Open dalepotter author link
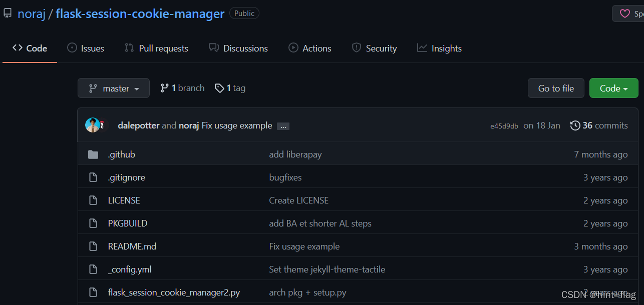Image resolution: width=644 pixels, height=305 pixels. coord(139,125)
